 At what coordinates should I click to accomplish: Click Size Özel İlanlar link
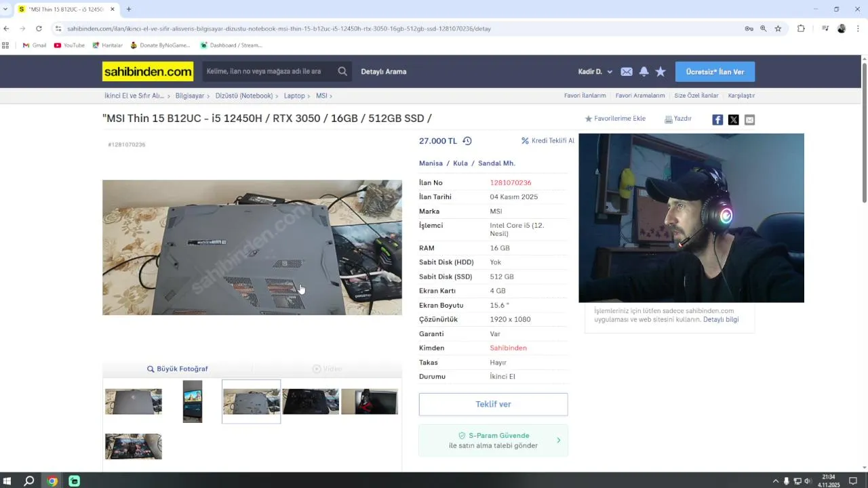tap(696, 96)
